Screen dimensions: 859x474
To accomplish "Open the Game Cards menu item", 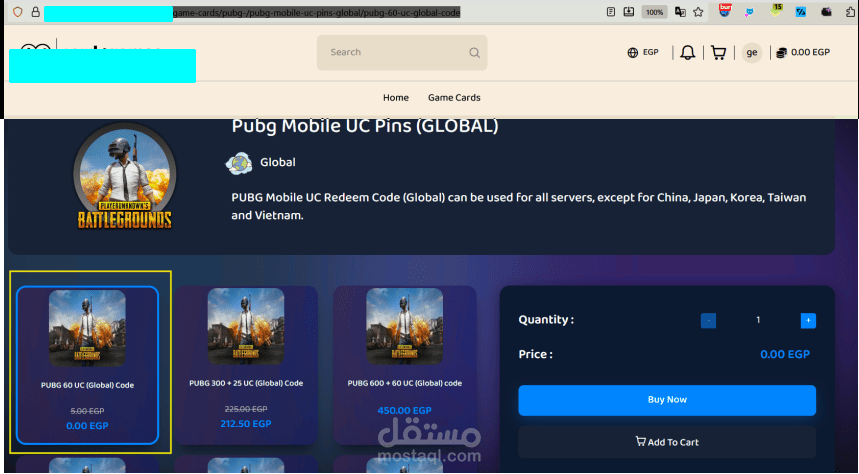I will pyautogui.click(x=454, y=98).
